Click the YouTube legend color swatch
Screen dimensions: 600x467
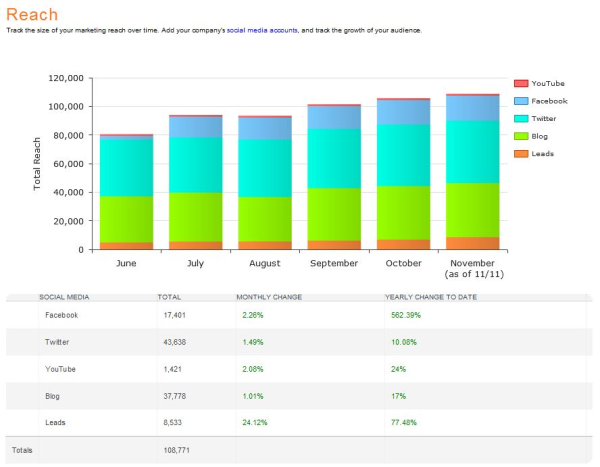click(521, 83)
